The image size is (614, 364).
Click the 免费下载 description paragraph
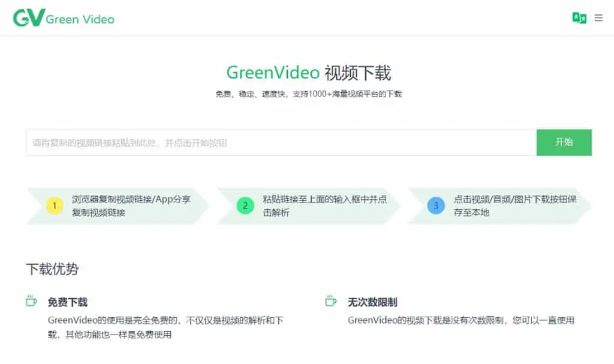tap(165, 327)
